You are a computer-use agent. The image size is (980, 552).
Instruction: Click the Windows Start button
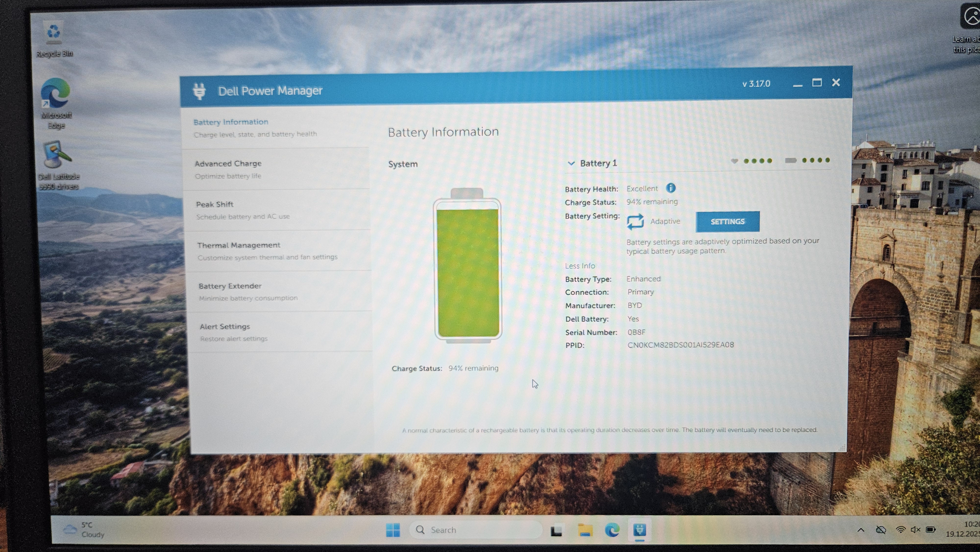click(x=392, y=530)
